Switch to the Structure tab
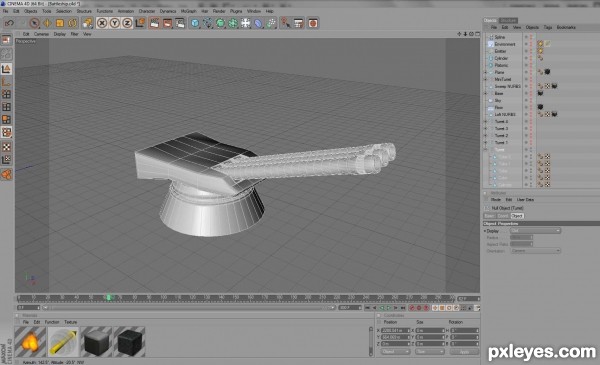 (x=508, y=20)
